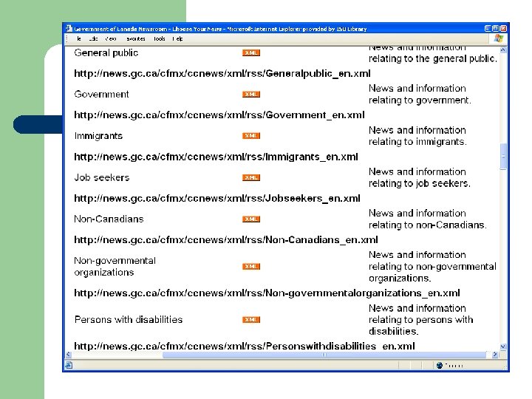This screenshot has height=399, width=532.
Task: Click the Non-governmental organizations XML icon
Action: (251, 266)
